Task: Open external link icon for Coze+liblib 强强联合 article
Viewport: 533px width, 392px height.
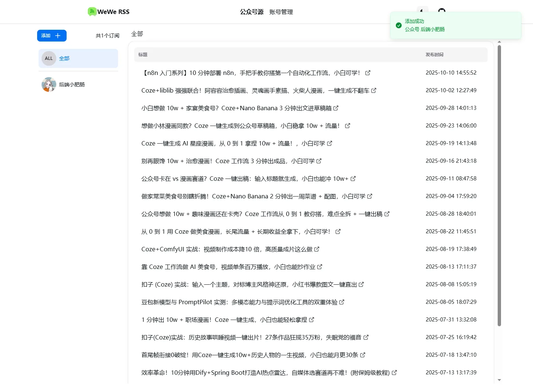Action: (374, 90)
